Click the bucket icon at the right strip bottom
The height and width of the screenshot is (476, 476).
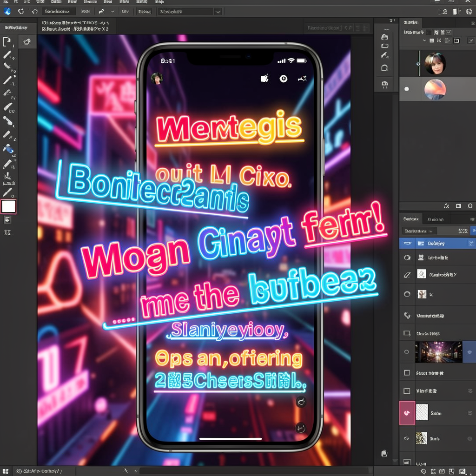(384, 453)
